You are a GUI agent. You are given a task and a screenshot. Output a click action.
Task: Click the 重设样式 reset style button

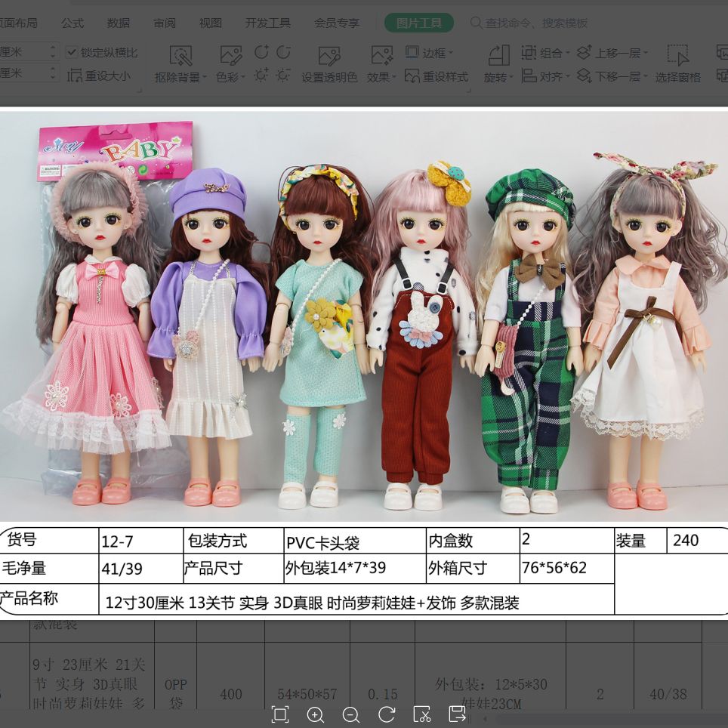tap(436, 76)
